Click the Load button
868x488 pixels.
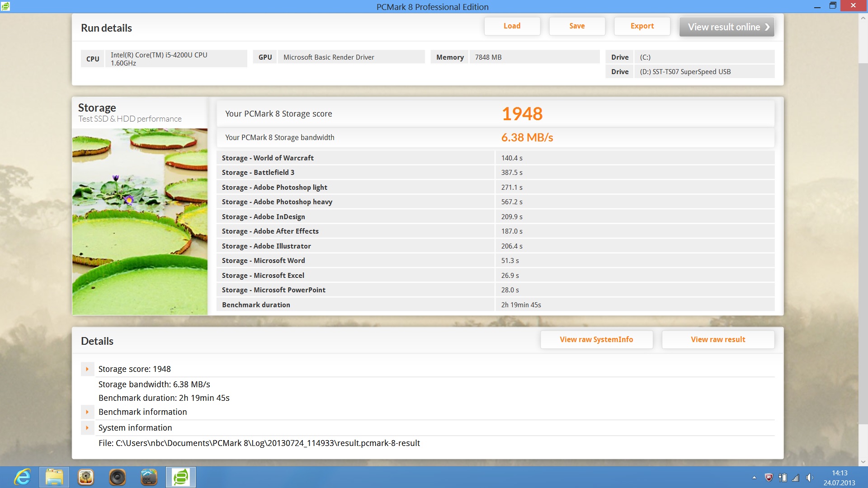point(512,26)
